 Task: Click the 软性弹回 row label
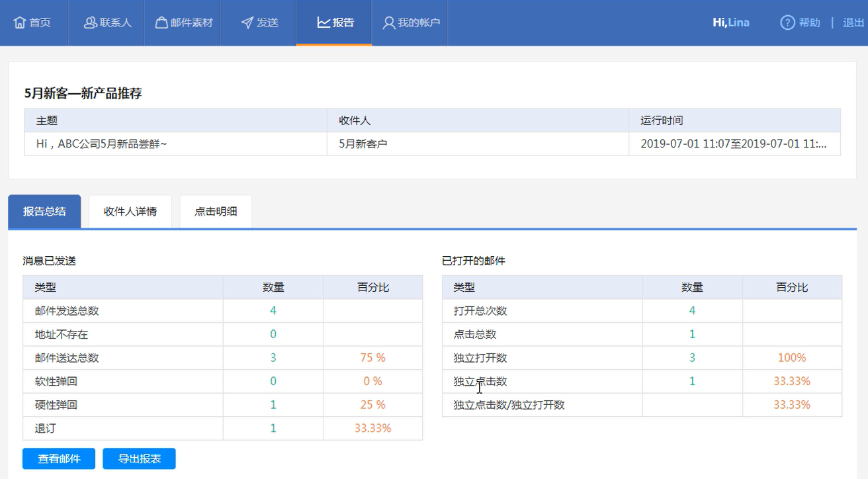click(x=56, y=381)
